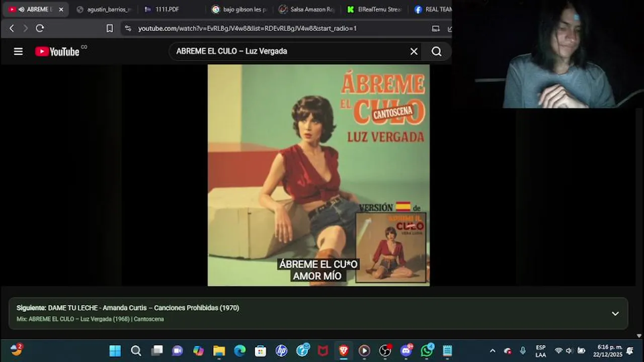Open site settings icon in address bar
Viewport: 644px width, 362px height.
[x=128, y=28]
